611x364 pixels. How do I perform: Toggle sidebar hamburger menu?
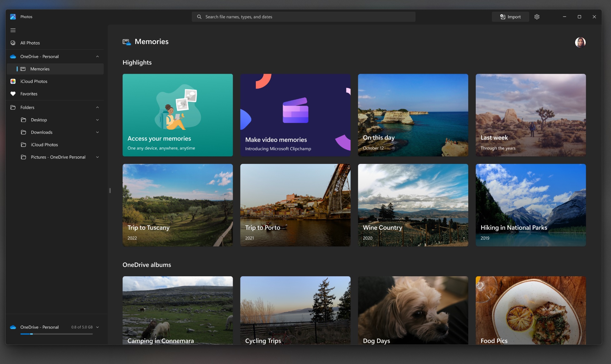pos(13,30)
